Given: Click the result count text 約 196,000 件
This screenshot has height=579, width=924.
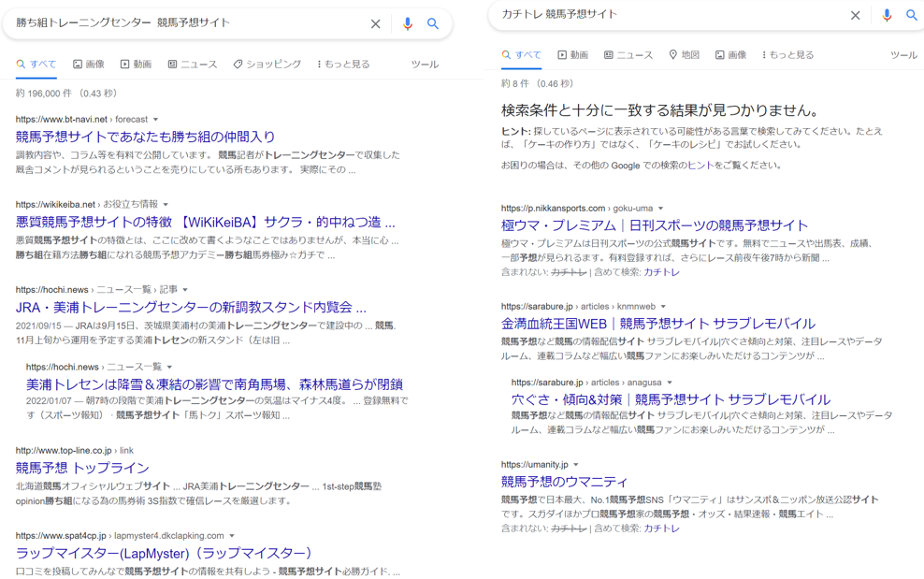Looking at the screenshot, I should coord(66,94).
